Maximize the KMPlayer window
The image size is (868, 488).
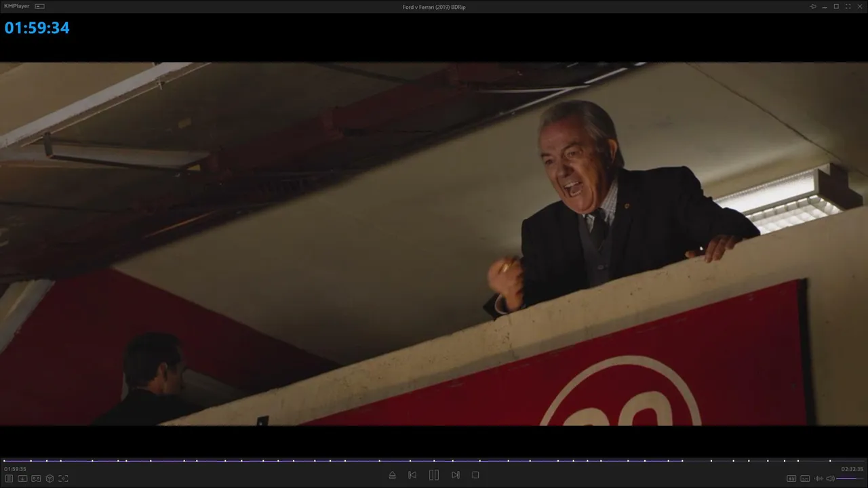pos(836,6)
